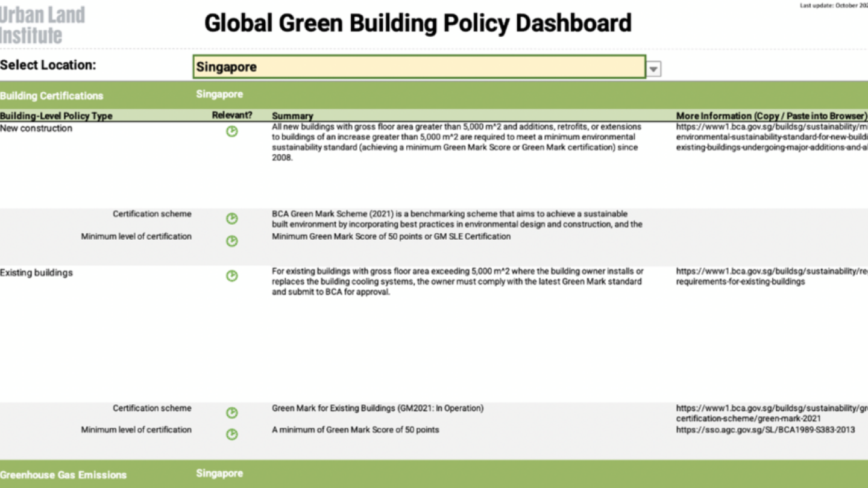
Task: Select the A minimum of Green Mark Score of 50 points text
Action: coord(355,430)
